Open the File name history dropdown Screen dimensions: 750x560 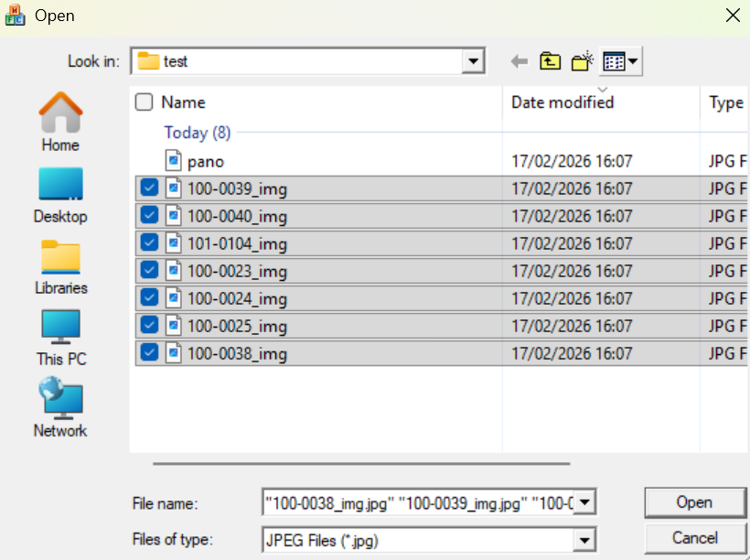586,502
